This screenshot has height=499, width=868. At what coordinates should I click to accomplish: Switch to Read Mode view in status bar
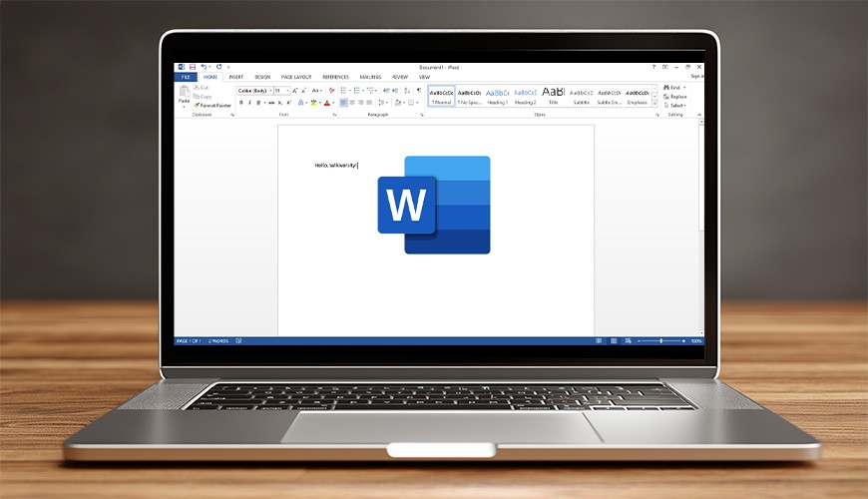coord(599,341)
